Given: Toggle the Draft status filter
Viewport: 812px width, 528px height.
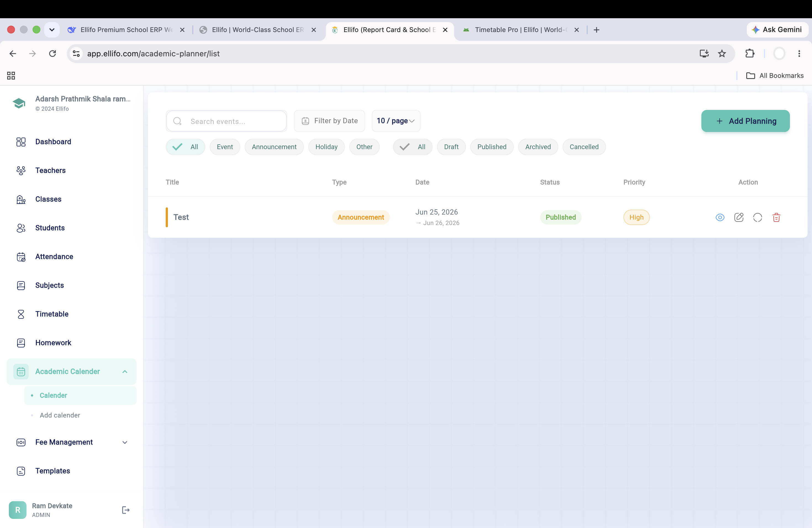Looking at the screenshot, I should [451, 147].
